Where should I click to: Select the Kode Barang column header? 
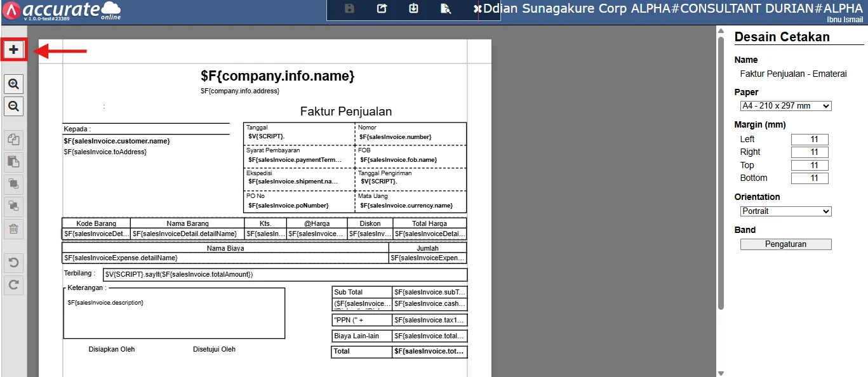[97, 223]
